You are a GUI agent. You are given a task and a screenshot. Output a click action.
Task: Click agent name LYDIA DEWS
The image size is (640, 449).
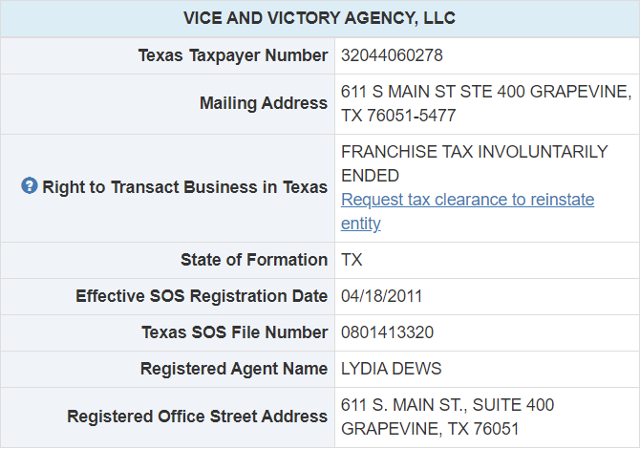tap(391, 369)
